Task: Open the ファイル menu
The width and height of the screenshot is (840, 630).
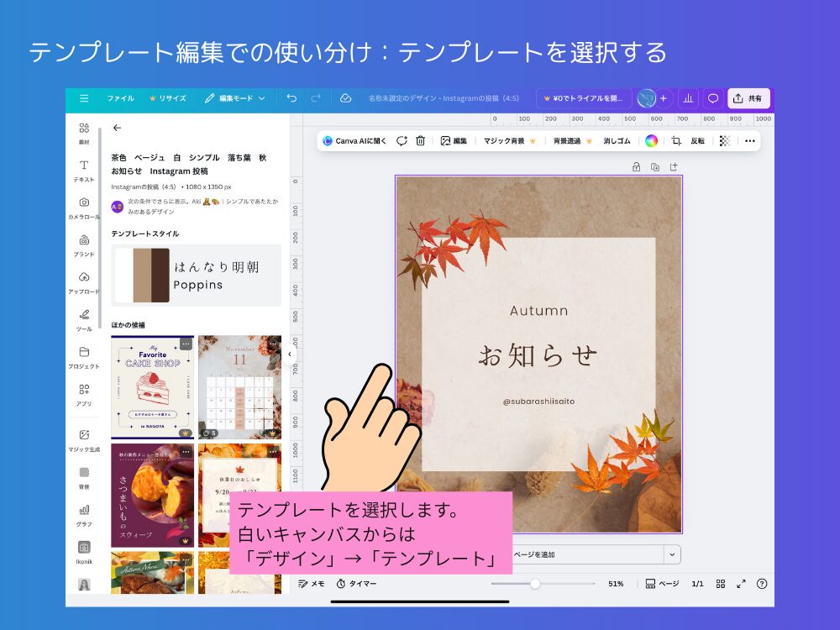Action: (120, 98)
